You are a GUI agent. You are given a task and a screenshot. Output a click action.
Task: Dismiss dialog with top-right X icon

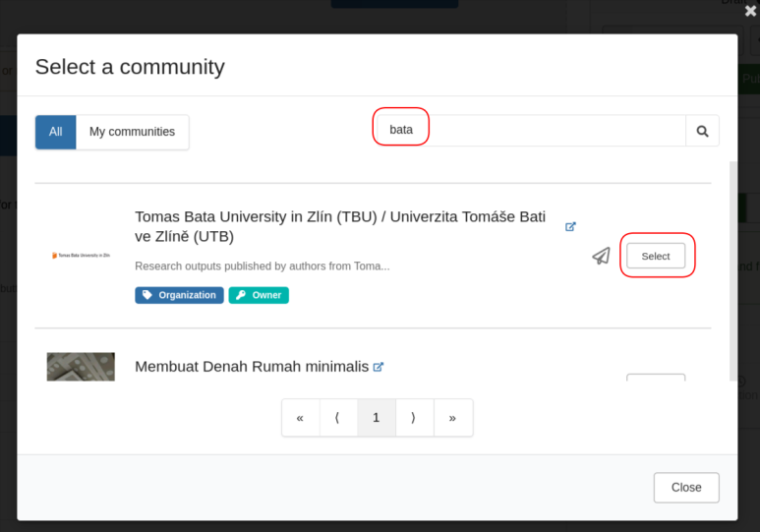pos(750,11)
